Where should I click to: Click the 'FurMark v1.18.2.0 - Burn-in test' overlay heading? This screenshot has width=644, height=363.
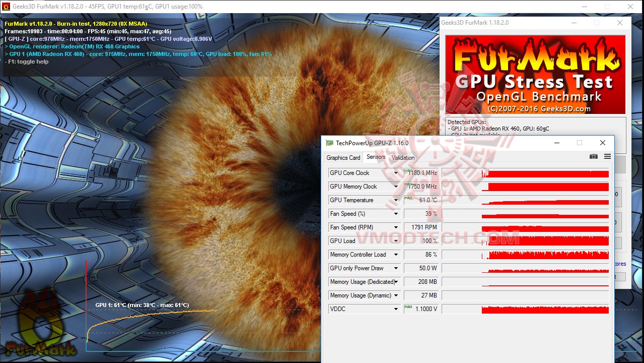coord(76,24)
